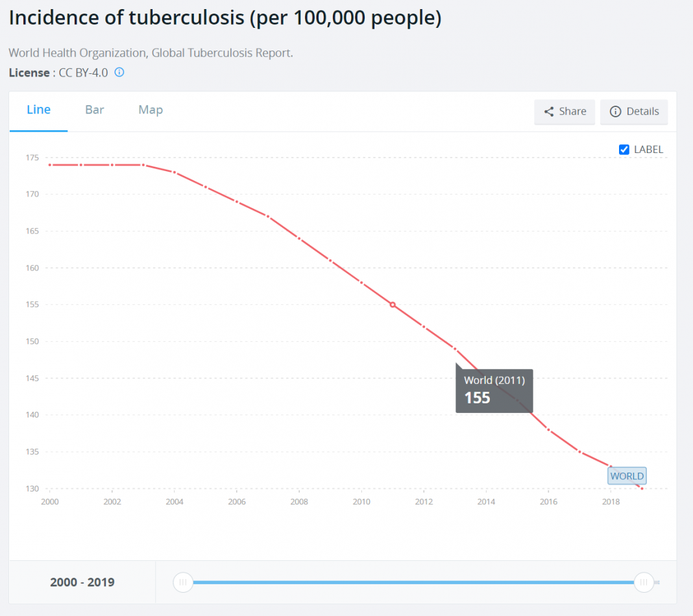
Task: Click the license info icon
Action: pyautogui.click(x=119, y=72)
